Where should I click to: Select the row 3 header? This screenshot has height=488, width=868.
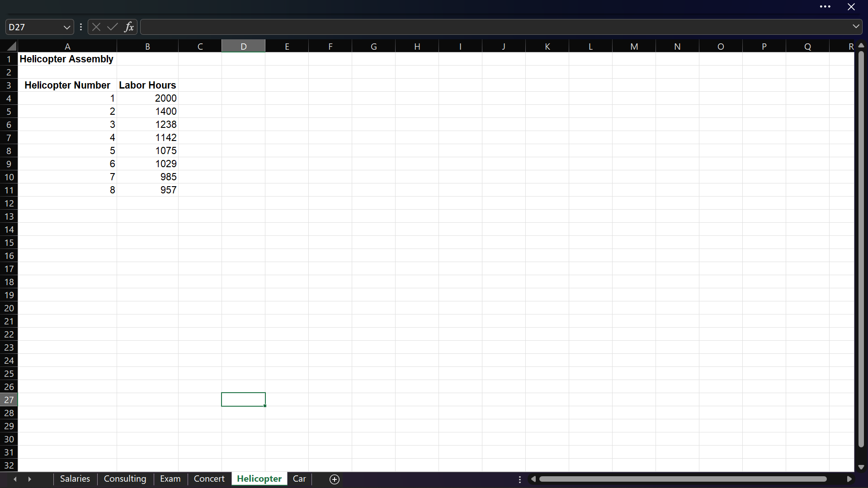click(9, 85)
